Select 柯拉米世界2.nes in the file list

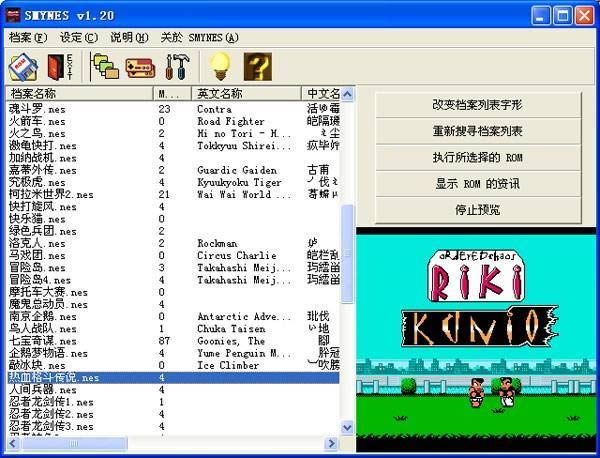point(51,194)
